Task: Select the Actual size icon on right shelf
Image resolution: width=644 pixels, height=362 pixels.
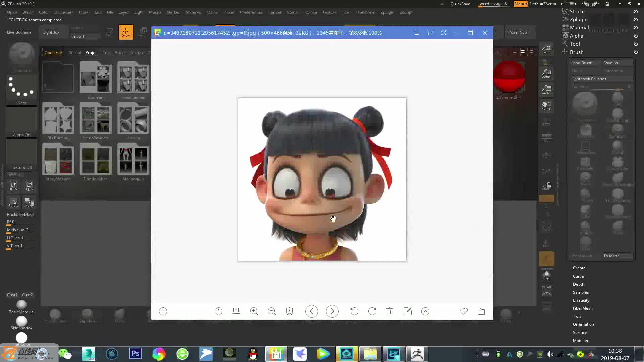Action: 546,73
